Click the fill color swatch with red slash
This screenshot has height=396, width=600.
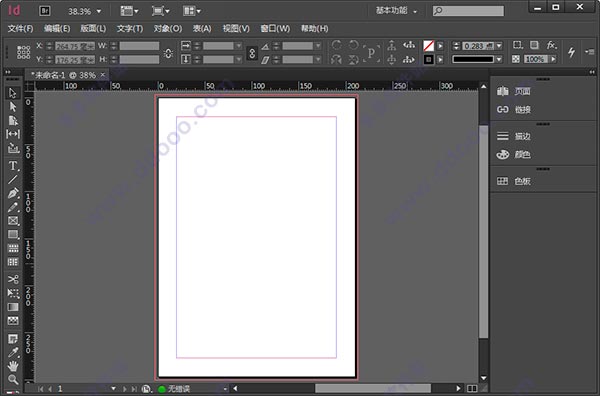pos(429,46)
